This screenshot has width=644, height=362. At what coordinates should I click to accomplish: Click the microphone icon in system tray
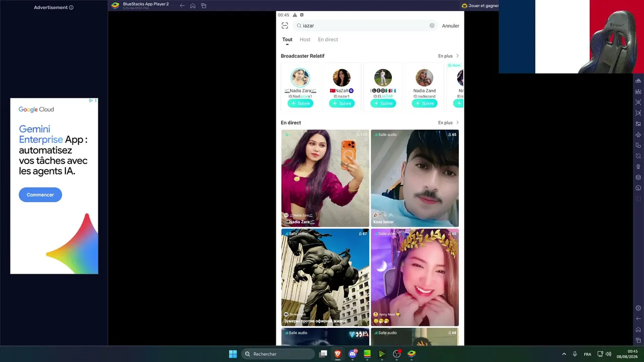coord(575,354)
